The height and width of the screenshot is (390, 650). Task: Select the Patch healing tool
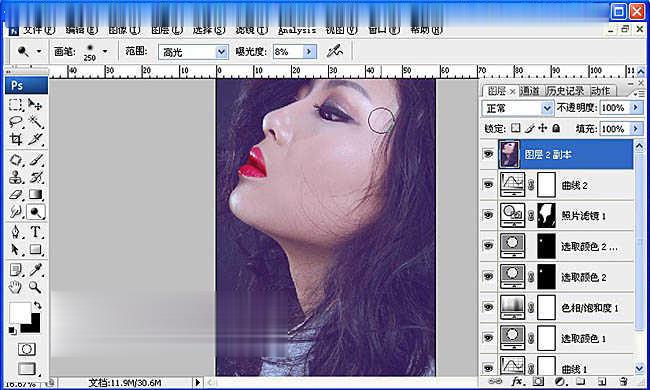(x=15, y=160)
